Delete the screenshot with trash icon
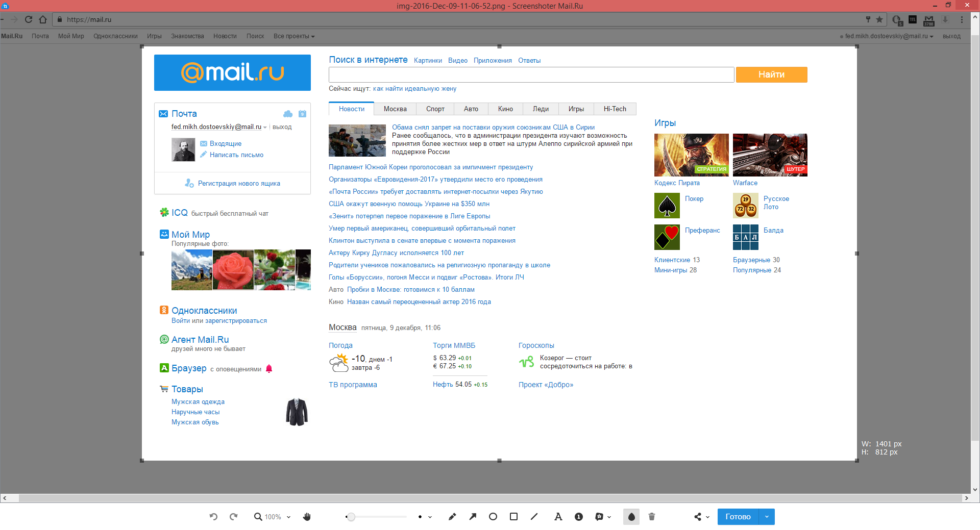 pyautogui.click(x=652, y=517)
